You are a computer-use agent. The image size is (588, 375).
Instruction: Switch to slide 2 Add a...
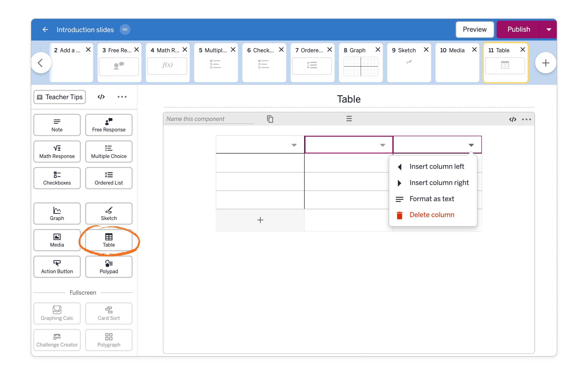click(71, 63)
